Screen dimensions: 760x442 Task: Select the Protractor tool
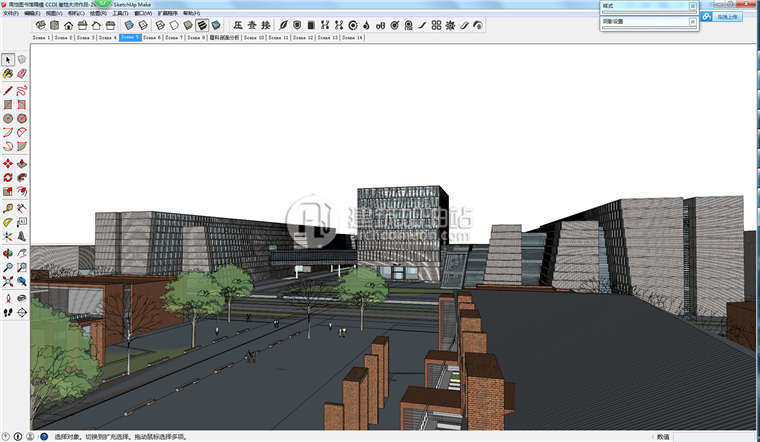(x=8, y=222)
